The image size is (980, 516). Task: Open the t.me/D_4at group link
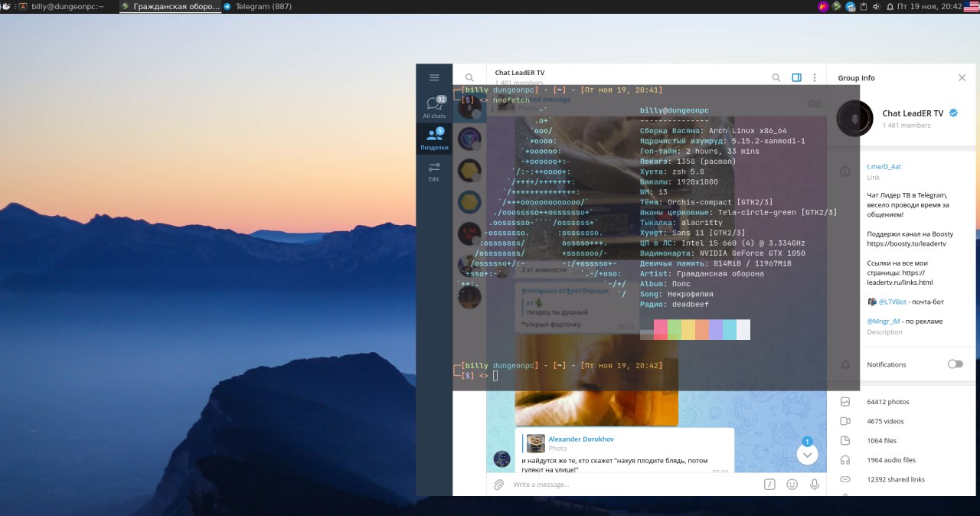[884, 167]
